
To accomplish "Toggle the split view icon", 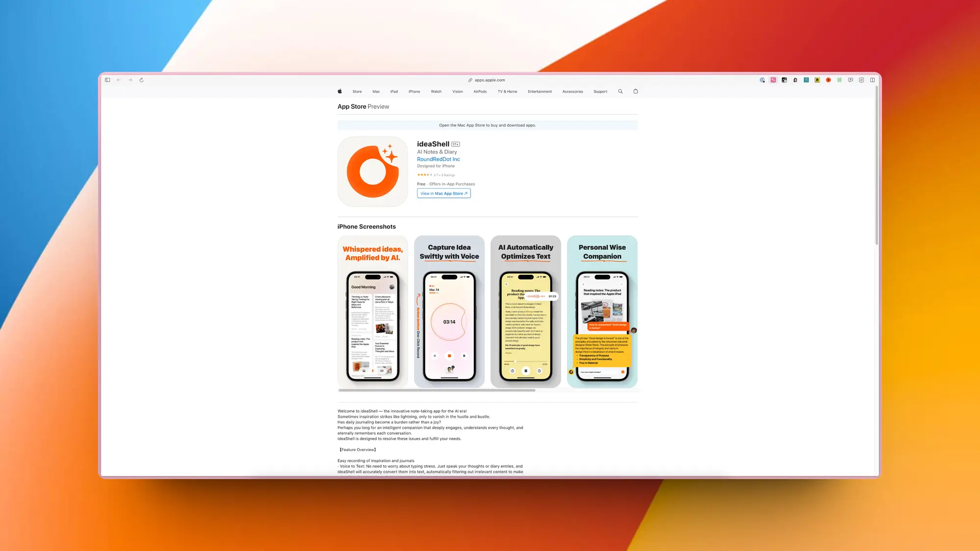I will pyautogui.click(x=873, y=80).
